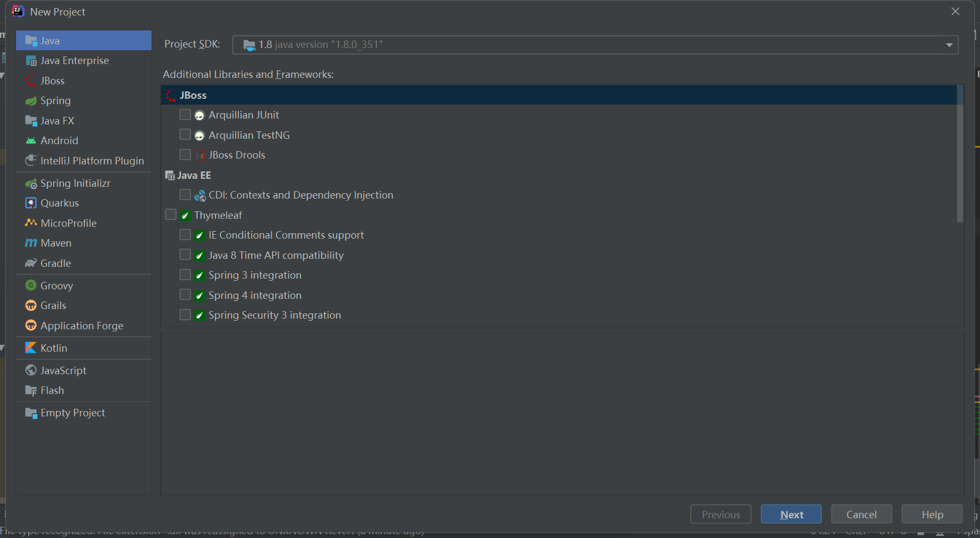Screen dimensions: 980x538
Task: Click the Arquillian JUnit alien icon
Action: [x=200, y=115]
